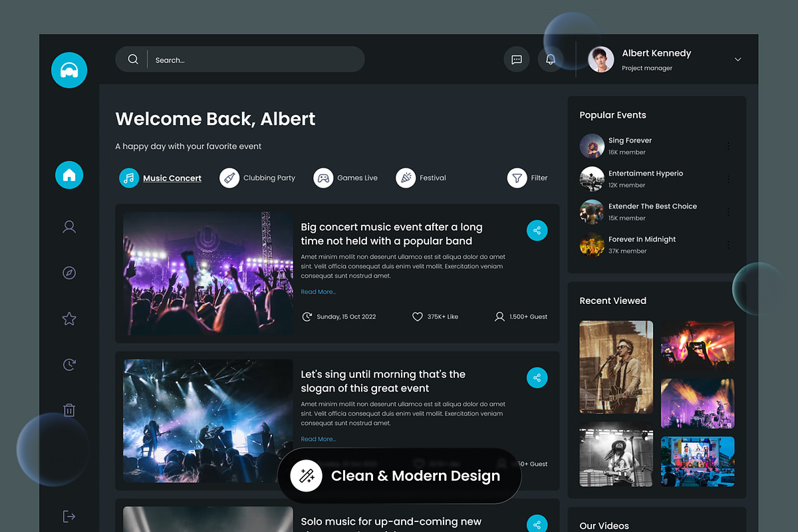Click the Big concert music event title
This screenshot has width=798, height=532.
point(392,234)
